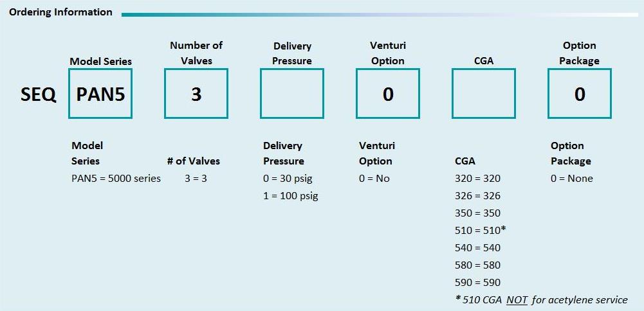Image resolution: width=644 pixels, height=311 pixels.
Task: Select the Venturi Option box showing 0
Action: 387,94
